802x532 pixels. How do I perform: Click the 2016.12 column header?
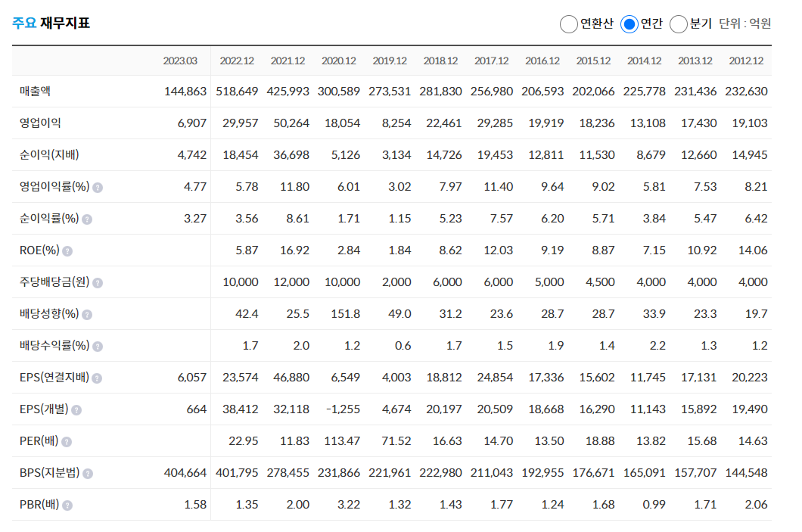pyautogui.click(x=542, y=61)
